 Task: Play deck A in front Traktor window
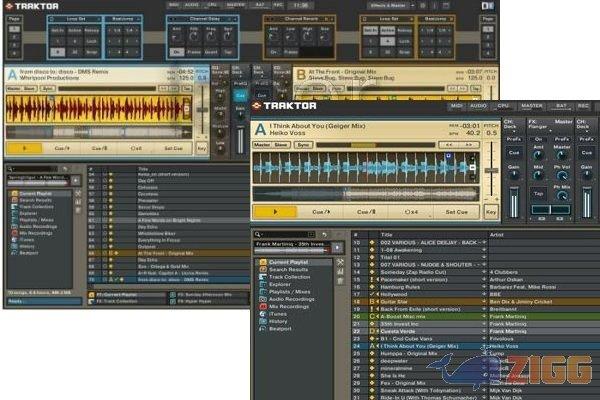275,212
